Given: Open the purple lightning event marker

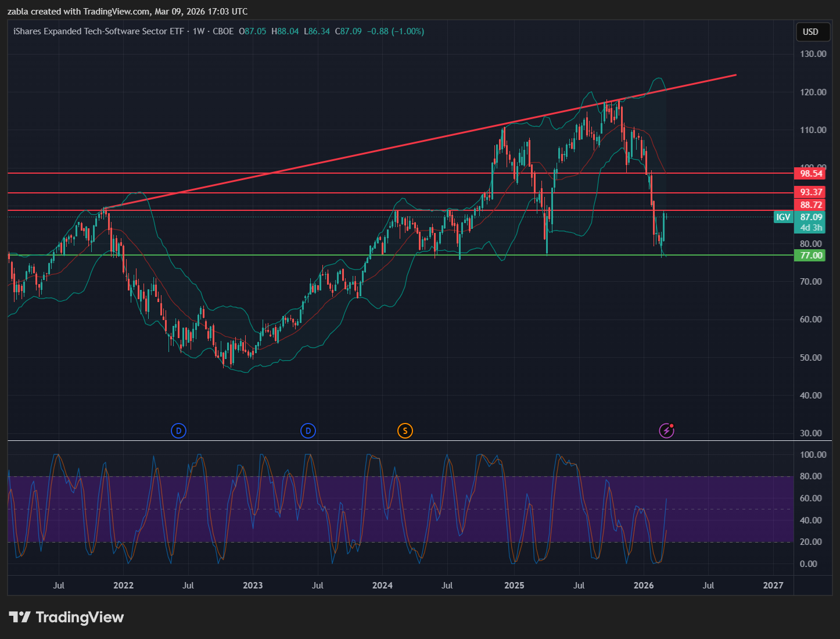Looking at the screenshot, I should click(666, 430).
